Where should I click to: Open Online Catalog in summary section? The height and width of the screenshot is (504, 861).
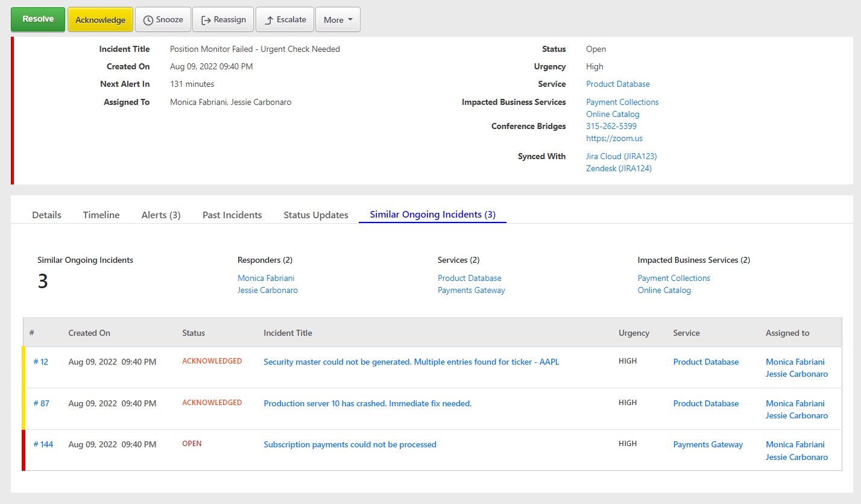(x=664, y=290)
